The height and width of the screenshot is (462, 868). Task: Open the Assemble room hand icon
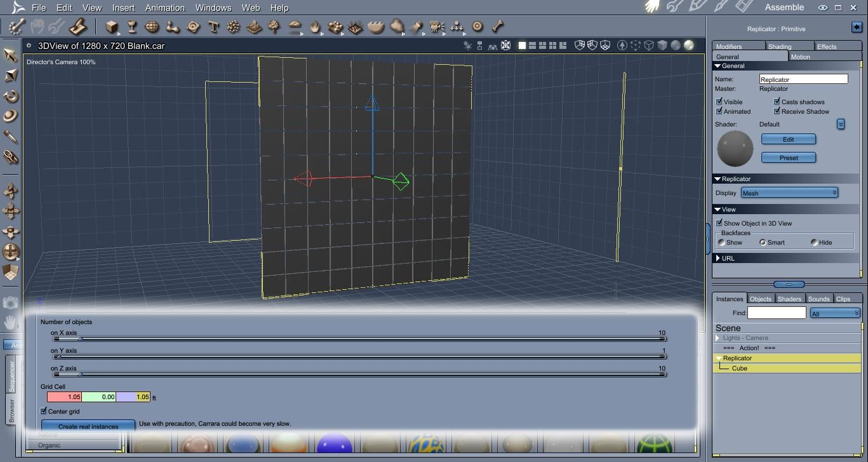coord(653,7)
